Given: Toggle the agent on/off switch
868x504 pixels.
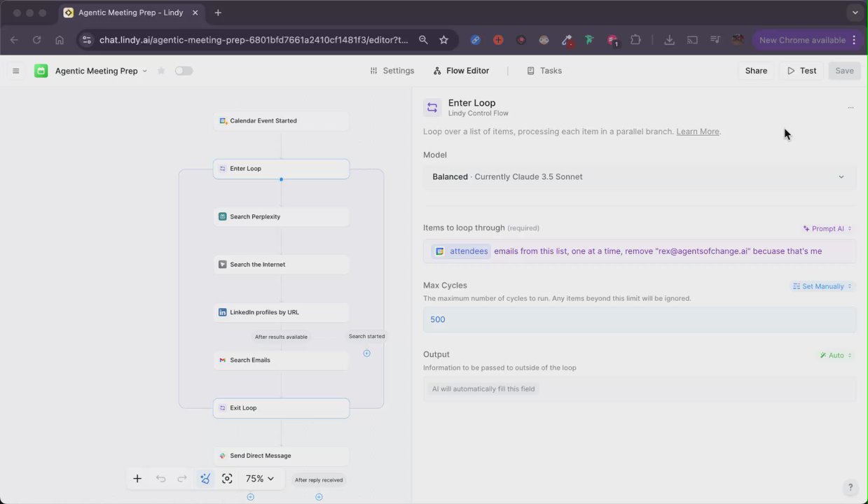Looking at the screenshot, I should click(184, 71).
